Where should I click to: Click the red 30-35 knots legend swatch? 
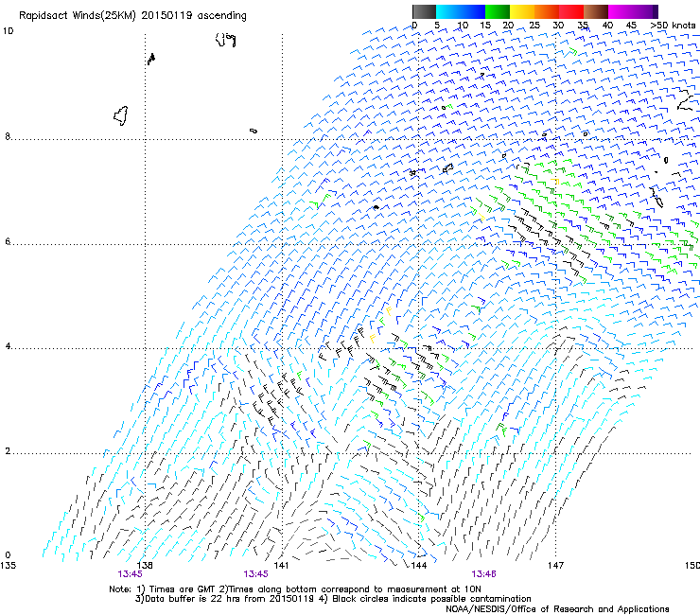click(x=571, y=11)
